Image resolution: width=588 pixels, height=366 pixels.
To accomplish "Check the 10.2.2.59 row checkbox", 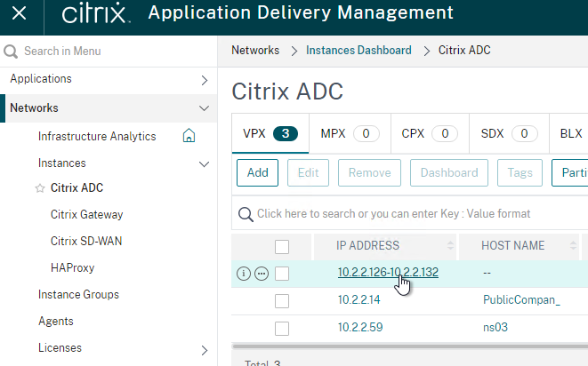I will click(x=282, y=329).
